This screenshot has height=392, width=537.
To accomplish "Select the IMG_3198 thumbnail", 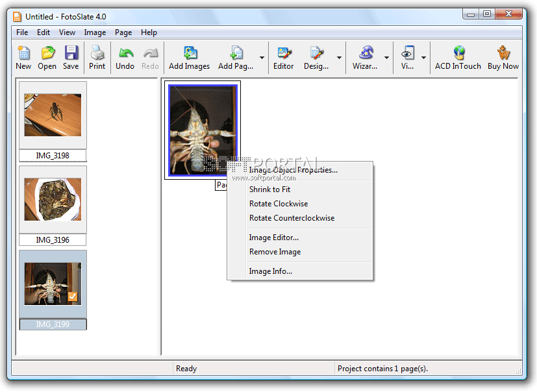I will tap(53, 115).
